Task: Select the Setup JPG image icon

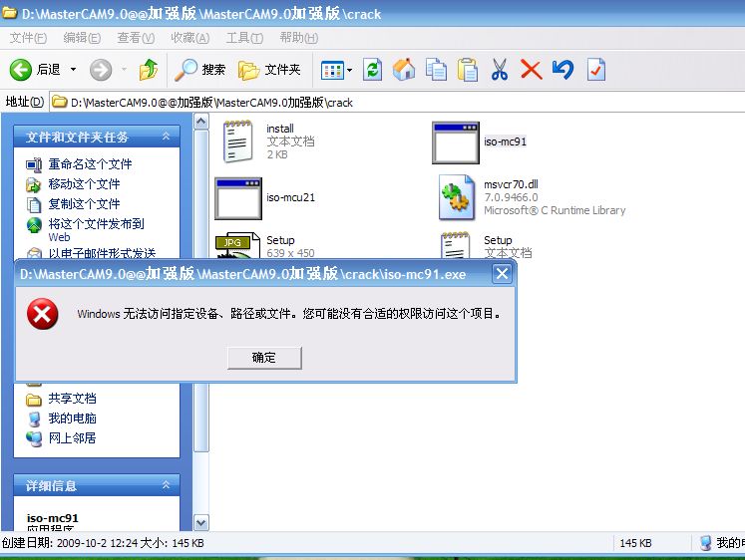Action: pos(237,245)
